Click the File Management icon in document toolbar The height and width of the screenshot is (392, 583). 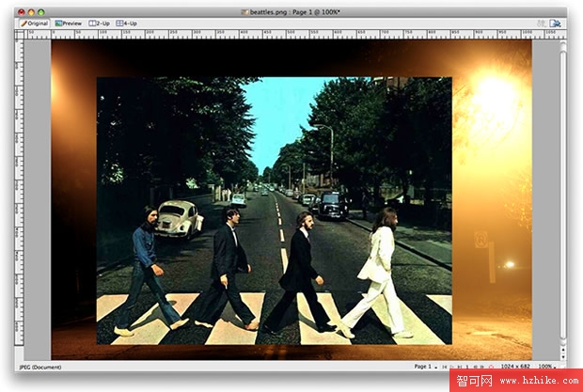(x=541, y=23)
